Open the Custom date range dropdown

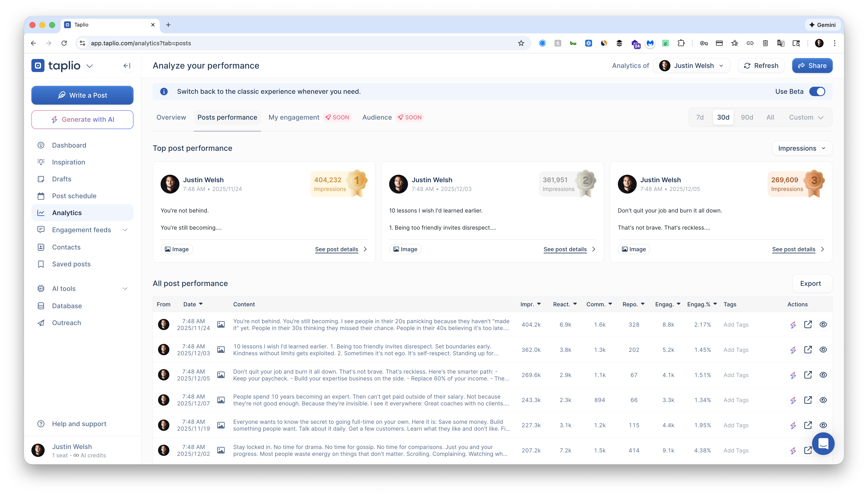point(806,117)
